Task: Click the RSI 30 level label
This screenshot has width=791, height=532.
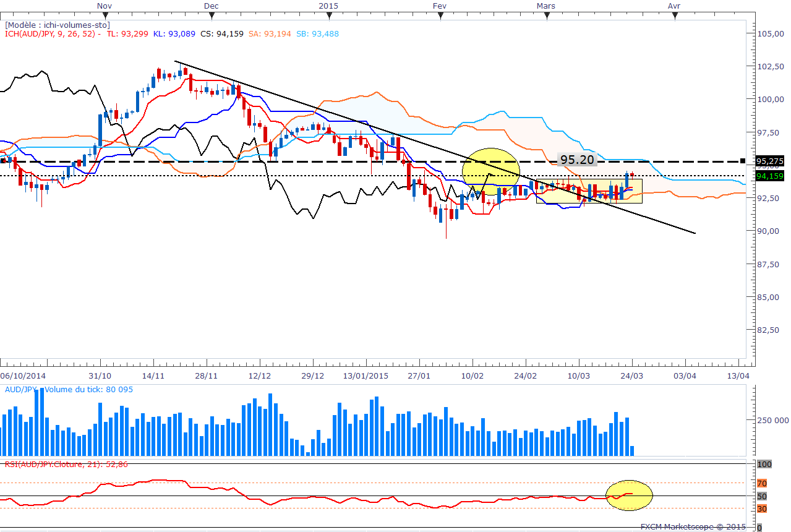Action: pyautogui.click(x=762, y=508)
